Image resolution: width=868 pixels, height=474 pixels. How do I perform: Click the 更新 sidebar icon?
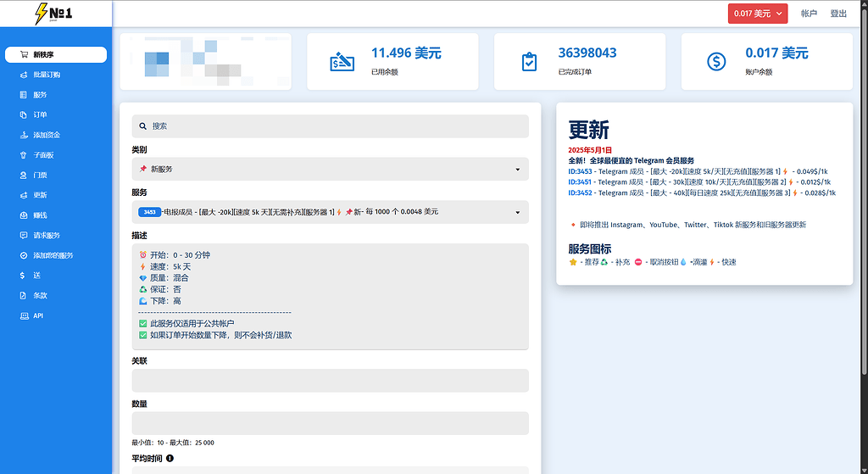[x=24, y=195]
